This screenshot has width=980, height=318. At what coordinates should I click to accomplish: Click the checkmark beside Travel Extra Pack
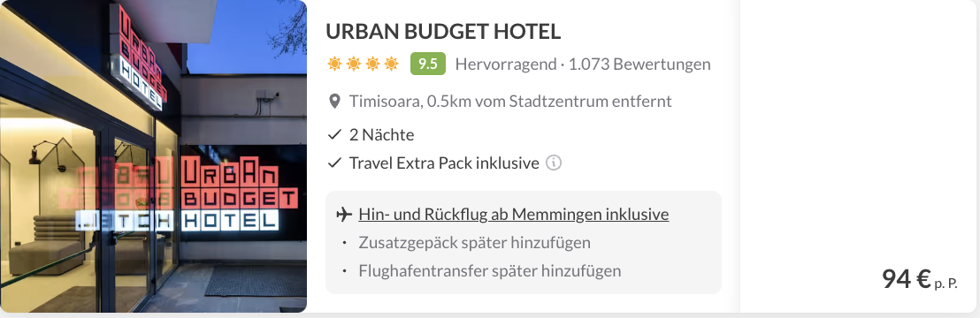click(335, 163)
